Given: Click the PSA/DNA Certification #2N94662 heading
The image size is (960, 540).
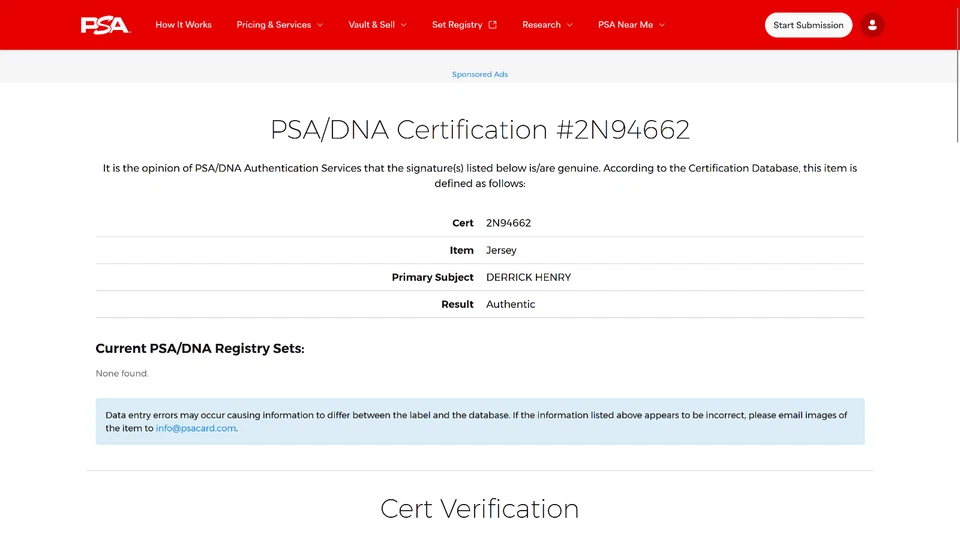Looking at the screenshot, I should 480,130.
